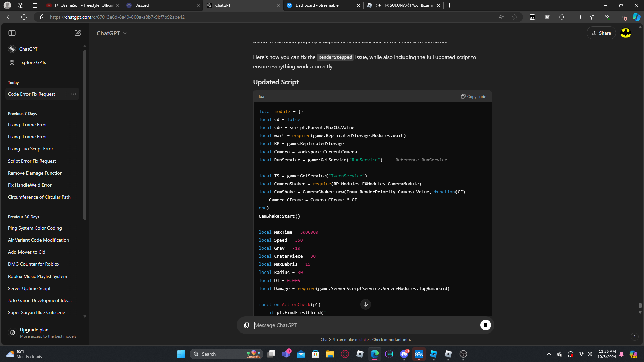
Task: Click the scroll-to-bottom arrow button
Action: (366, 304)
